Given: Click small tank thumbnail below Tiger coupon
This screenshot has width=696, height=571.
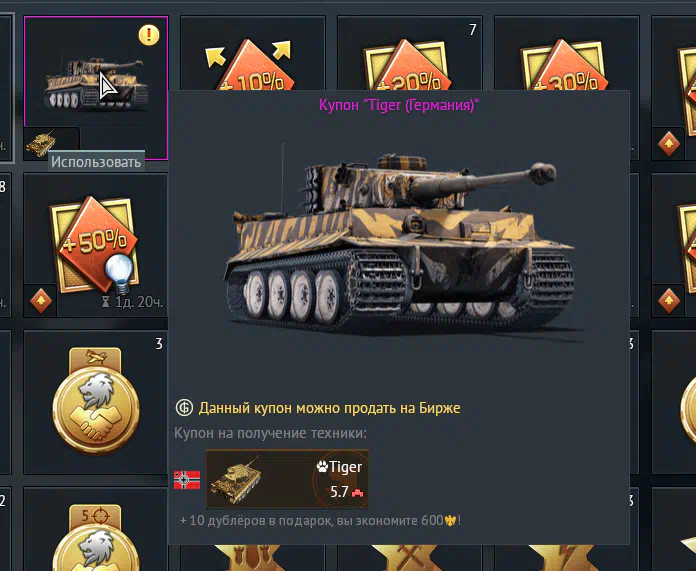Looking at the screenshot, I should 41,144.
